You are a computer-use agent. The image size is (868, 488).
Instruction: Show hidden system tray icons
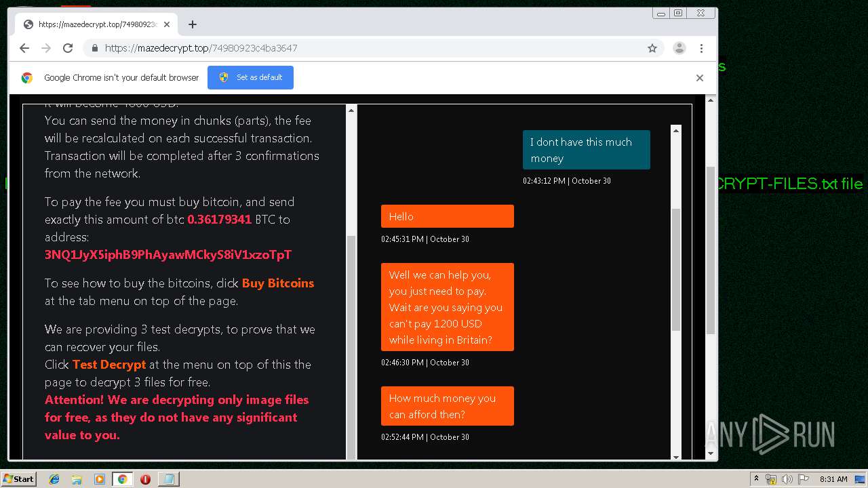pyautogui.click(x=757, y=479)
